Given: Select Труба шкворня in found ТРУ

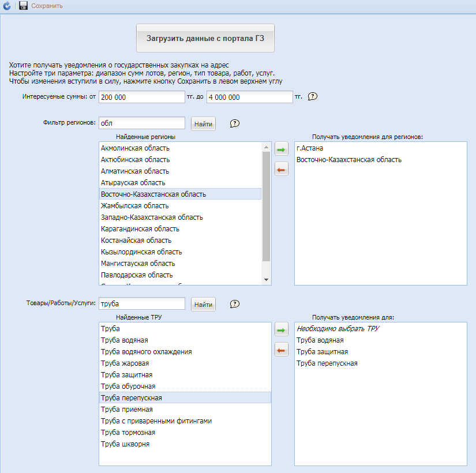Looking at the screenshot, I should pos(185,444).
